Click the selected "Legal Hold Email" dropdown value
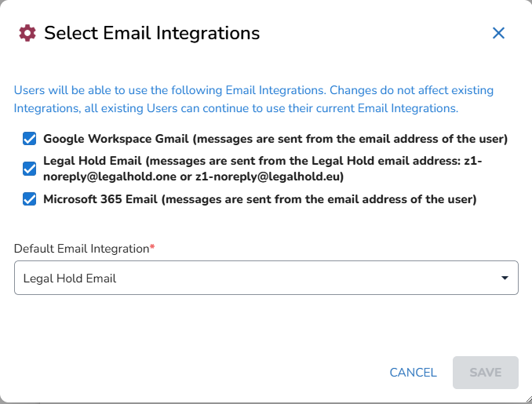This screenshot has height=404, width=532. (x=70, y=278)
